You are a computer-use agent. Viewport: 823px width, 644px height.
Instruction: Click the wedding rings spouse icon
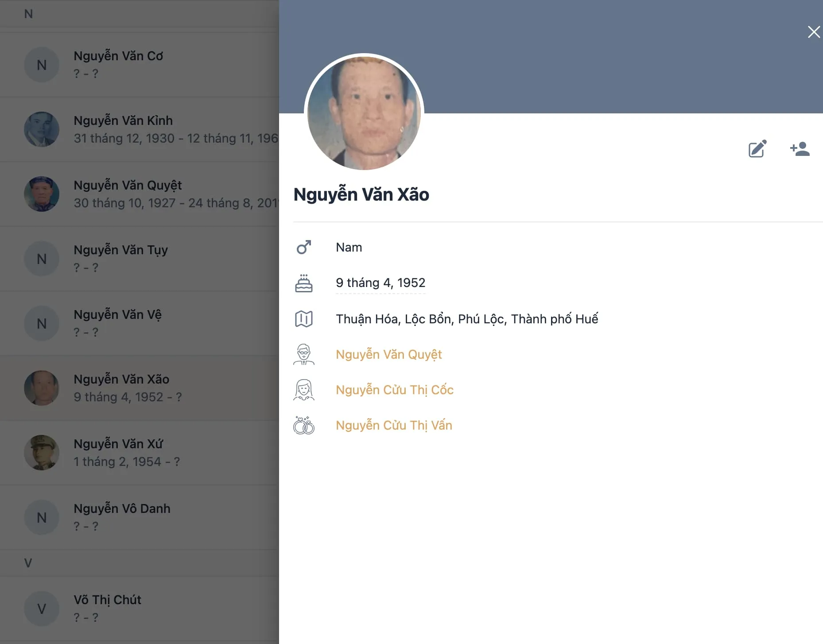tap(304, 425)
